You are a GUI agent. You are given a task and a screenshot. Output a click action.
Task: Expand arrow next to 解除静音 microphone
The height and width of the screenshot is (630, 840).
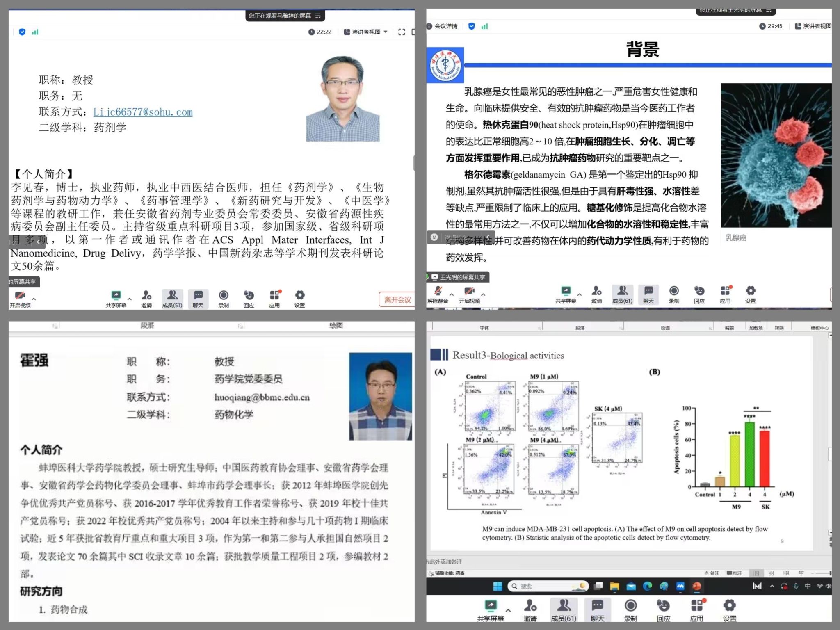(x=452, y=294)
